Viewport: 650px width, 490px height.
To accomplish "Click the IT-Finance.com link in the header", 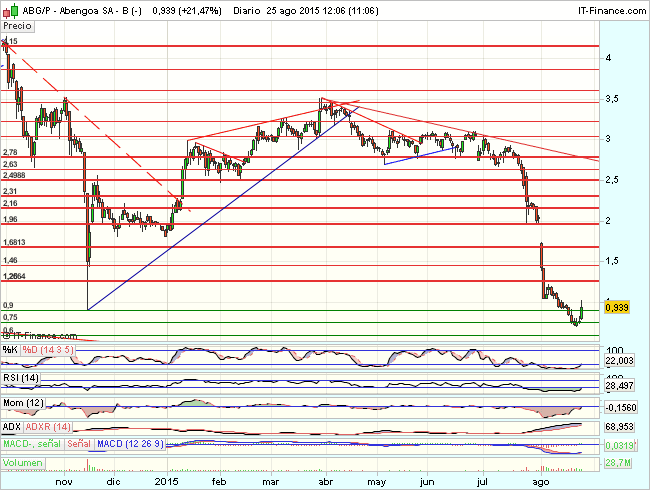I will point(612,11).
